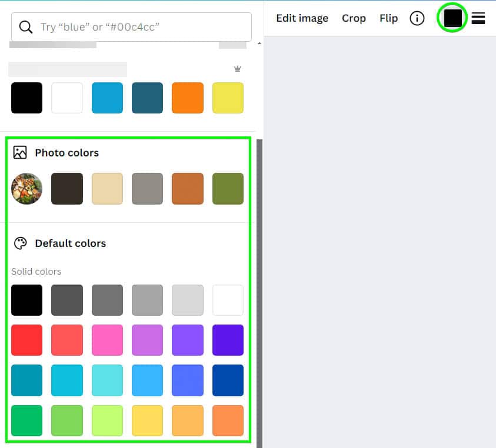This screenshot has width=496, height=448.
Task: Select cornflower blue solid color swatch
Action: (x=188, y=380)
